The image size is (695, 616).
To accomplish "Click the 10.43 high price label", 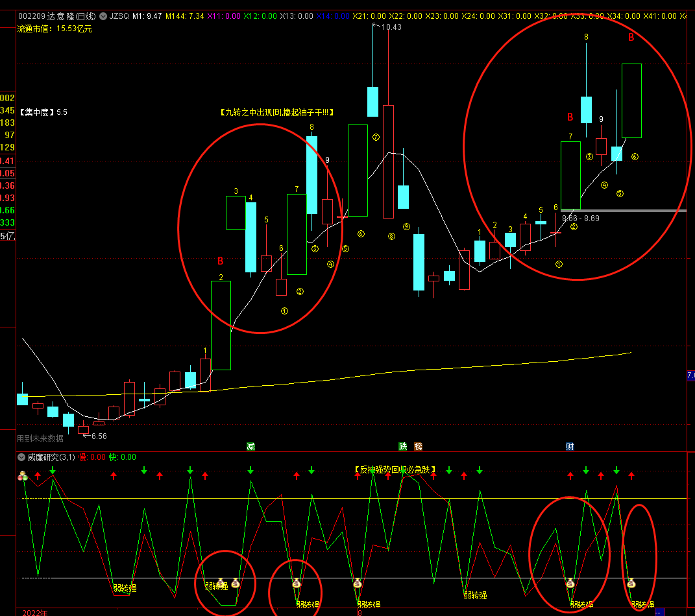I will click(x=391, y=27).
